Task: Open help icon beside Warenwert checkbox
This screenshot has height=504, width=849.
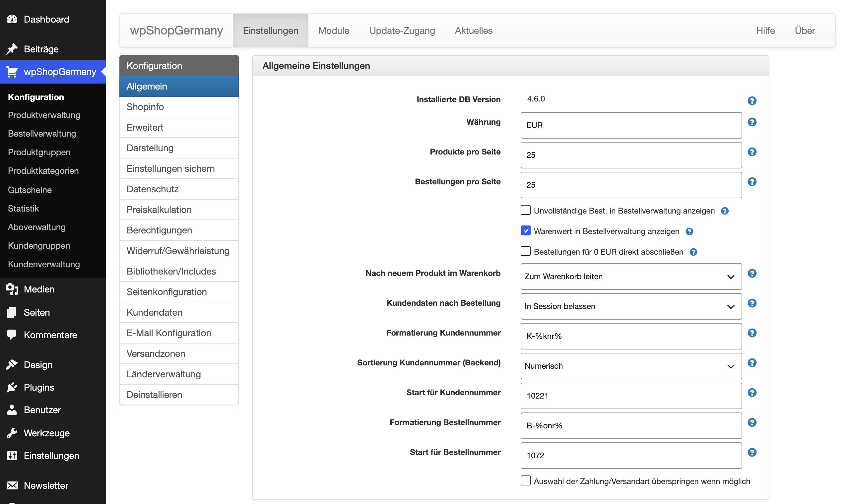Action: 689,232
